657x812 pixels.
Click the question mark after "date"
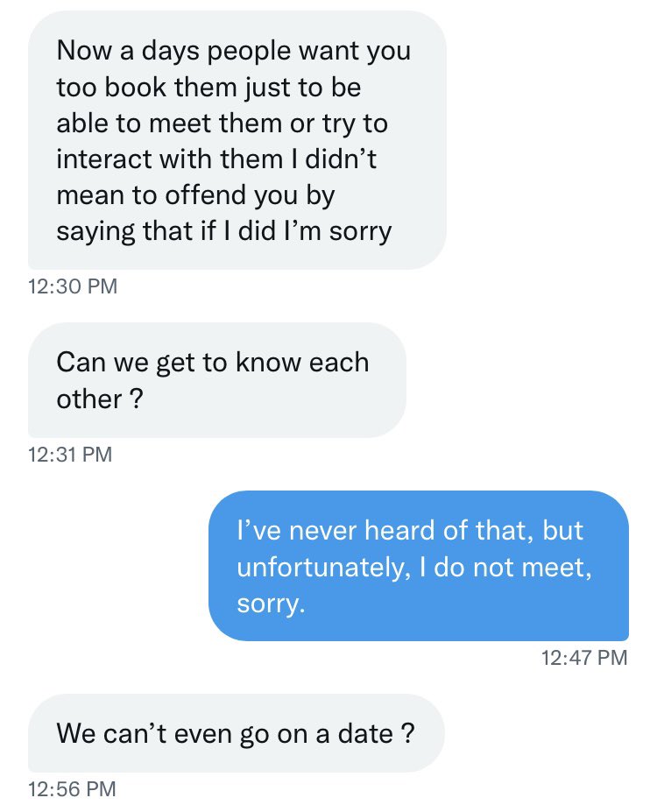coord(408,734)
